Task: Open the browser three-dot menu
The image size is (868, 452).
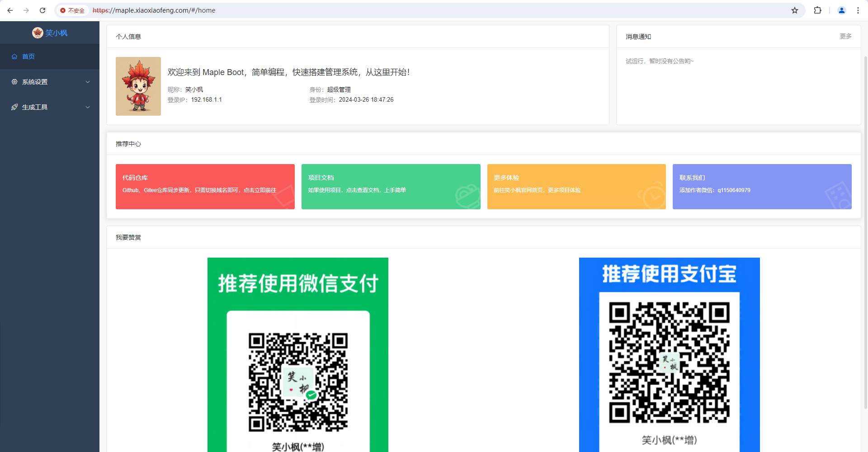Action: (x=858, y=10)
